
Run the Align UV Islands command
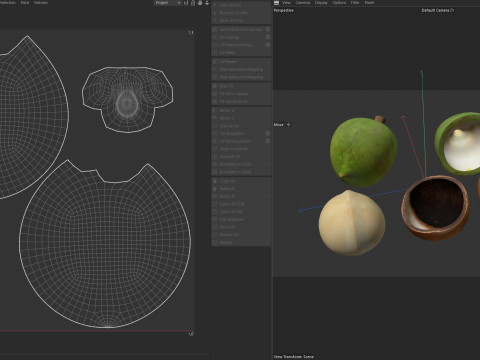pos(241,149)
